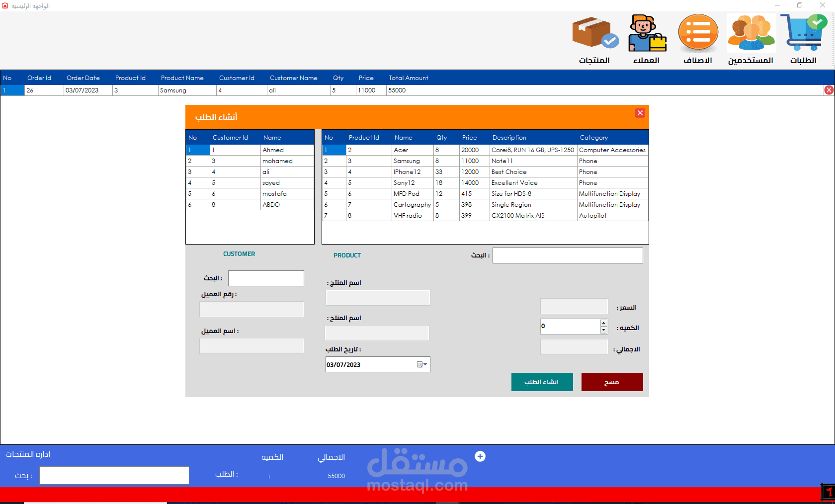Focus the رقم العميل customer number field
The height and width of the screenshot is (504, 835).
[251, 309]
